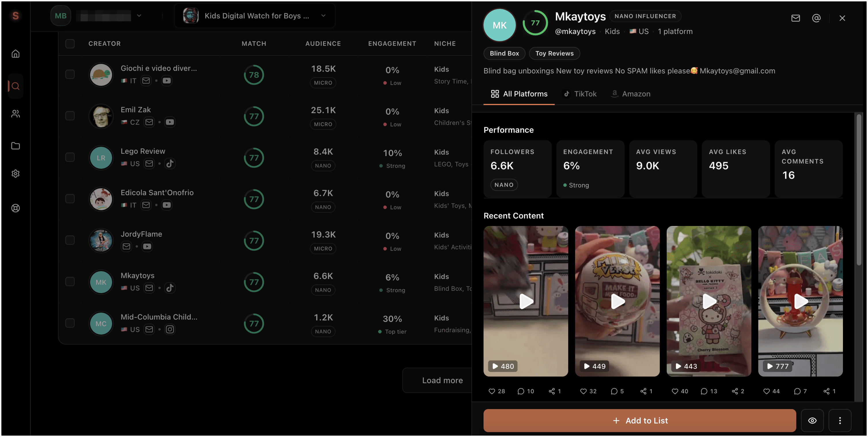Image resolution: width=868 pixels, height=437 pixels.
Task: Open the account dropdown next to MB avatar
Action: [139, 16]
